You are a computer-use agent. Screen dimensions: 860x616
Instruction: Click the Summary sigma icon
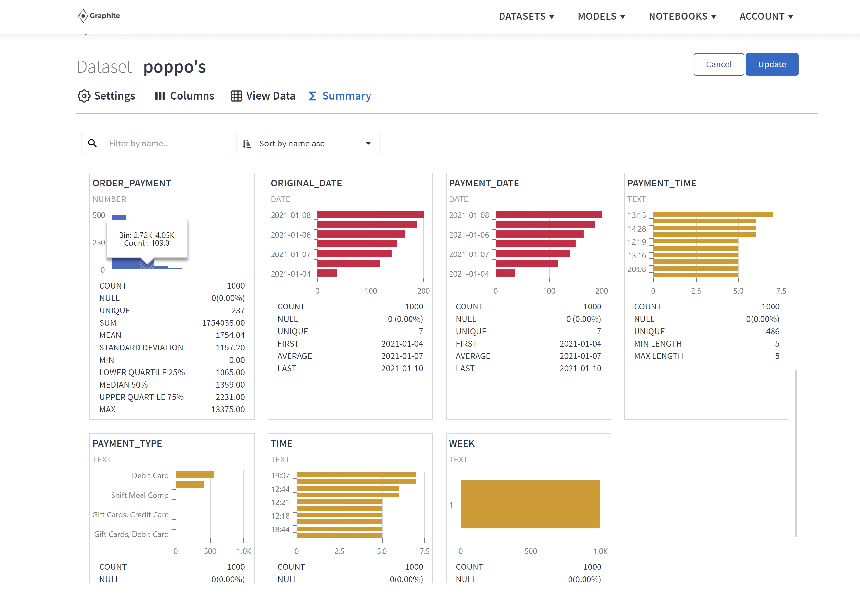pyautogui.click(x=313, y=96)
